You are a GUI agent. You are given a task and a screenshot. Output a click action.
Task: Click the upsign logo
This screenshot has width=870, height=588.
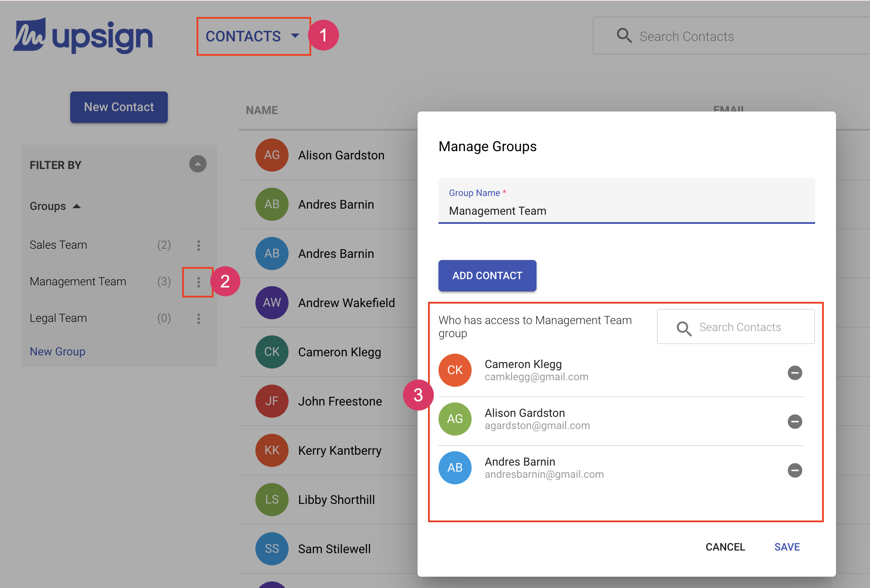pyautogui.click(x=83, y=36)
